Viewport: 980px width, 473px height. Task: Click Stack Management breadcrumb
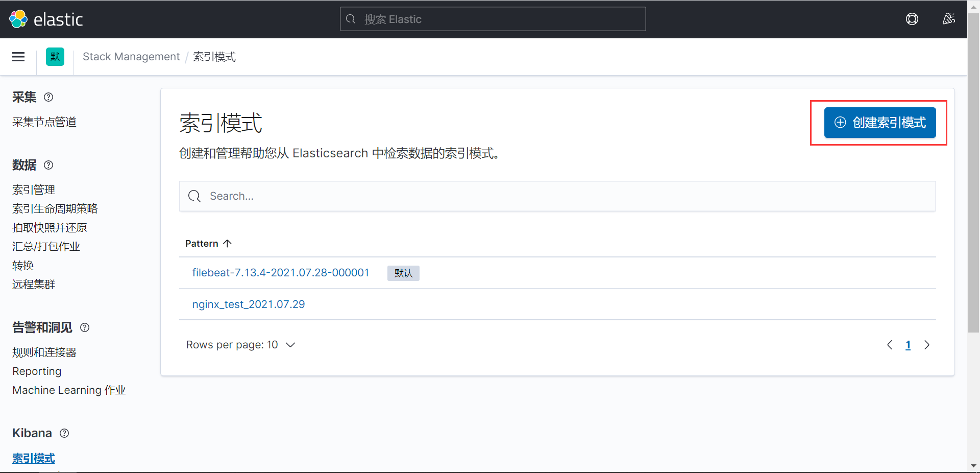click(x=131, y=57)
